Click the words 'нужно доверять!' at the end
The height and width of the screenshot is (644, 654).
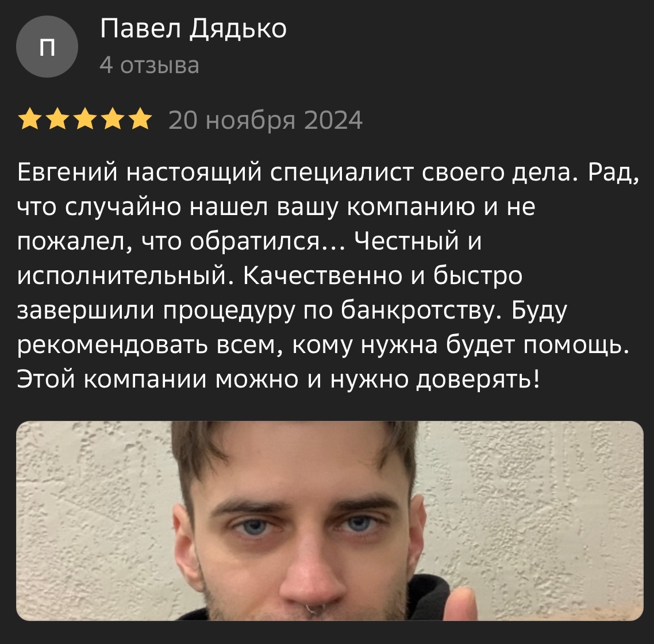435,380
